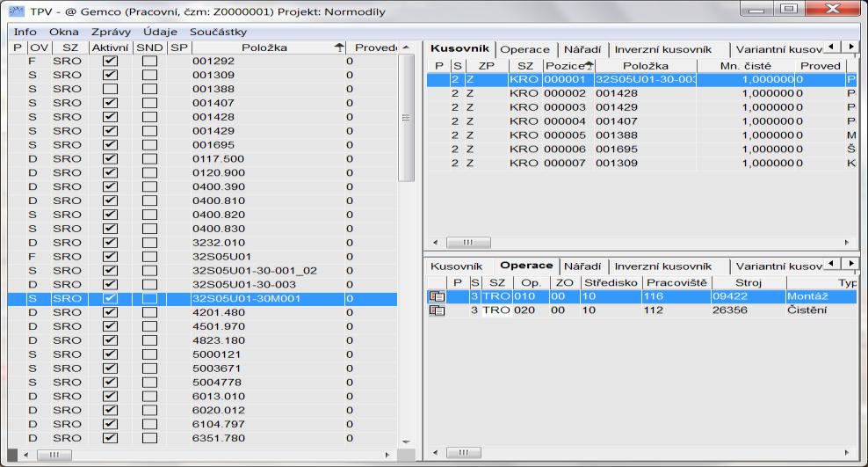868x467 pixels.
Task: Toggle Aktivní checkbox for item 001292
Action: coord(110,61)
